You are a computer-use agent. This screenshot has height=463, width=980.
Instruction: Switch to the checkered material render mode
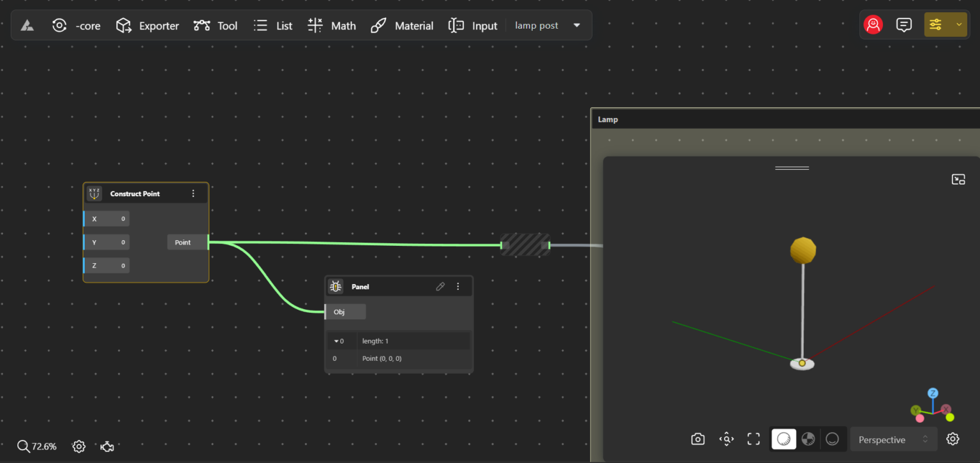(808, 439)
